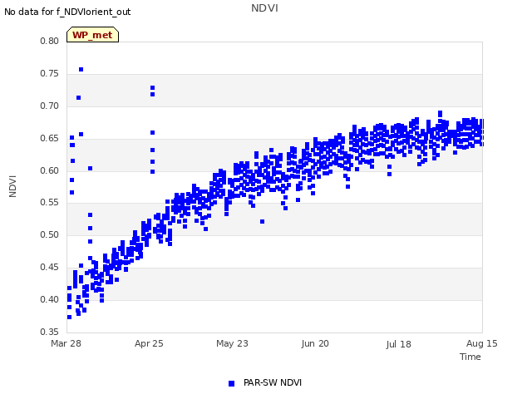Click the 0.80 y-axis tick label
Screen dimensions: 532x399
[x=50, y=41]
